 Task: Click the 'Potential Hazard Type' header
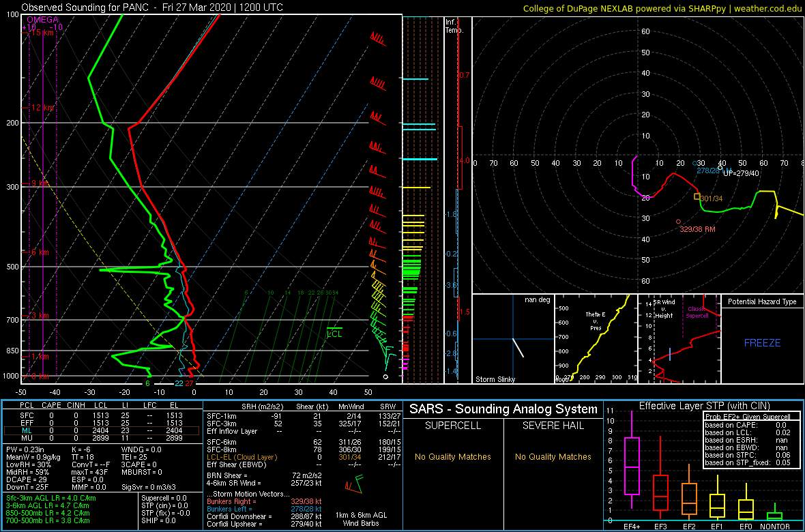click(762, 301)
